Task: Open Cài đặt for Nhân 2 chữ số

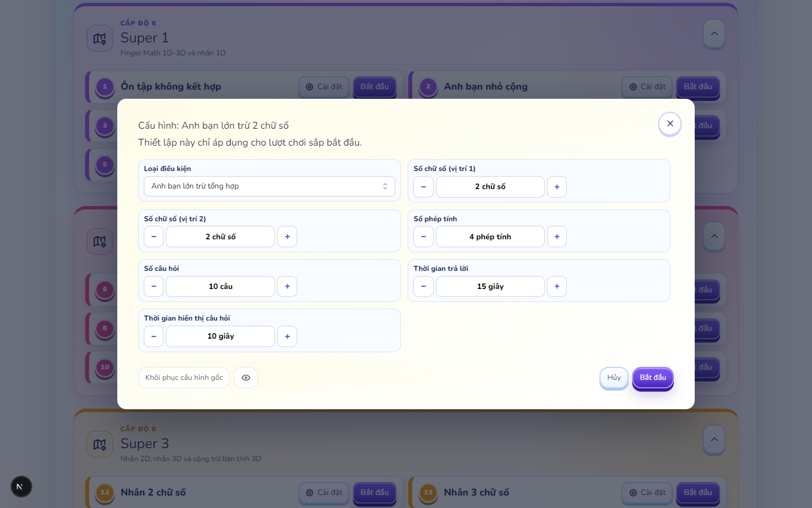Action: click(324, 493)
